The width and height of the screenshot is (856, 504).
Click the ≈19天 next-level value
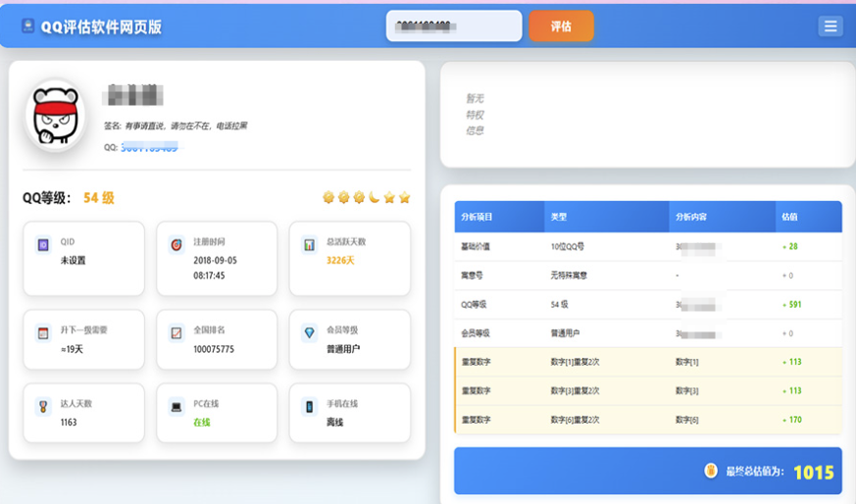(x=72, y=349)
